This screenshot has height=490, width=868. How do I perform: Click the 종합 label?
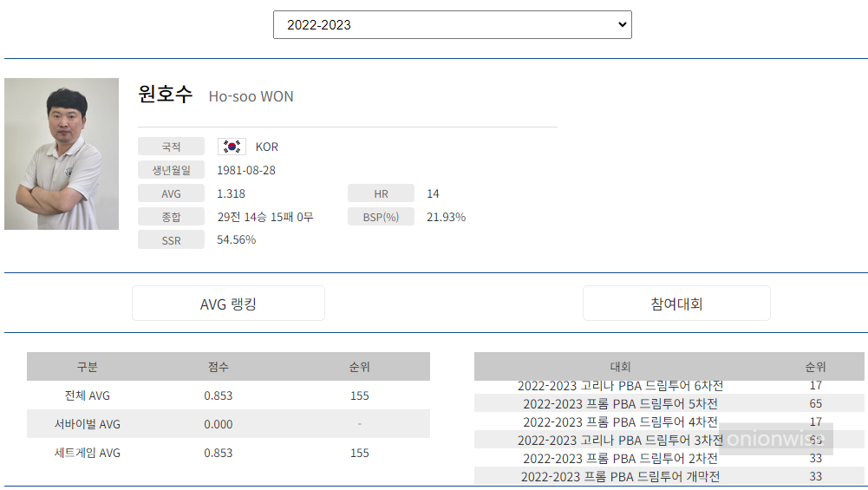click(x=171, y=217)
